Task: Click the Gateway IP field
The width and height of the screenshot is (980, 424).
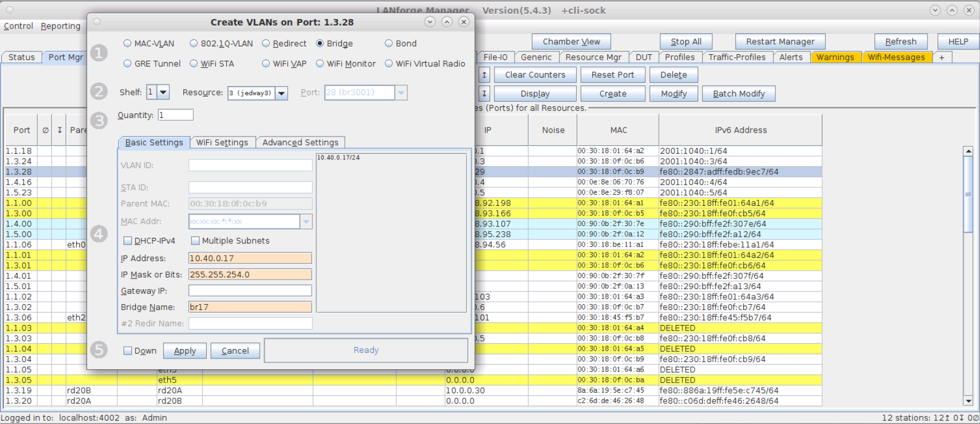Action: tap(250, 291)
